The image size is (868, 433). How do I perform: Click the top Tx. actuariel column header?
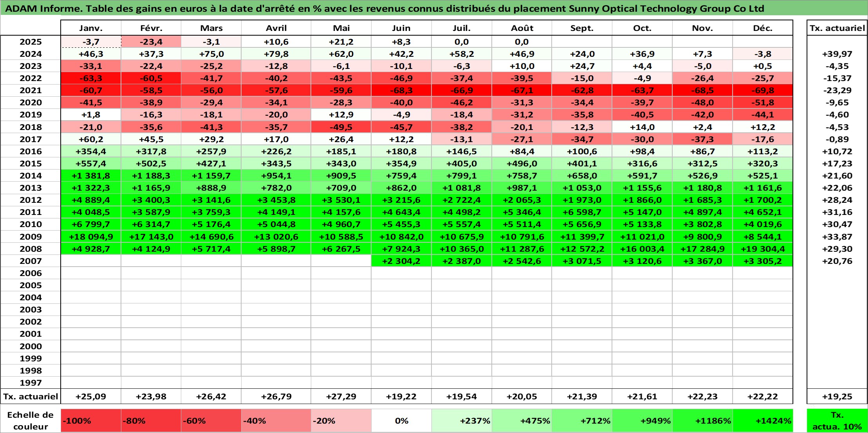837,28
